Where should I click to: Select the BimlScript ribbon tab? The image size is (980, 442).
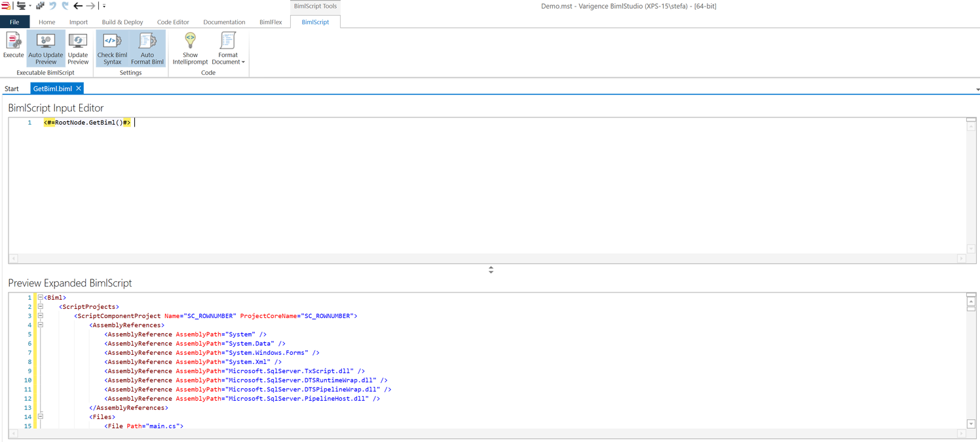(x=315, y=22)
